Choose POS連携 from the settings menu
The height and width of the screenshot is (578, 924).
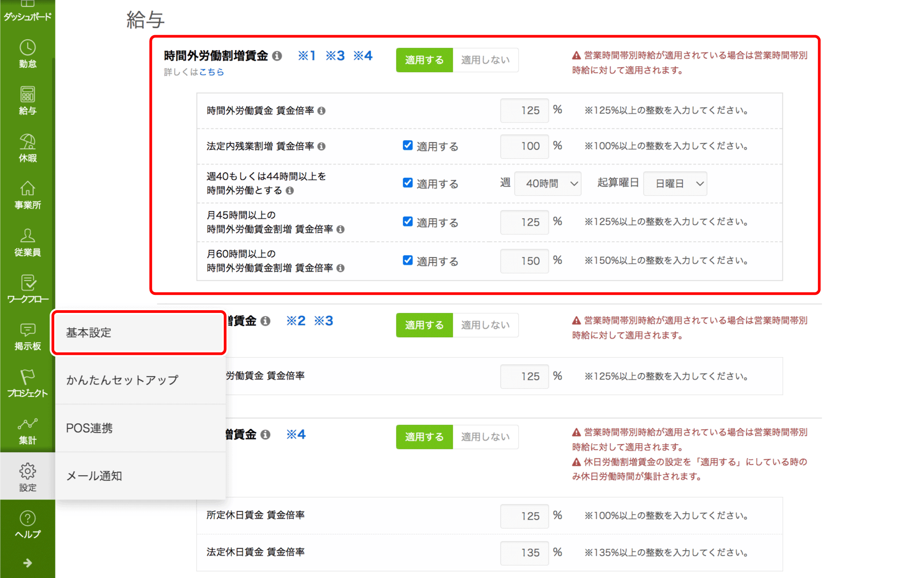coord(140,428)
